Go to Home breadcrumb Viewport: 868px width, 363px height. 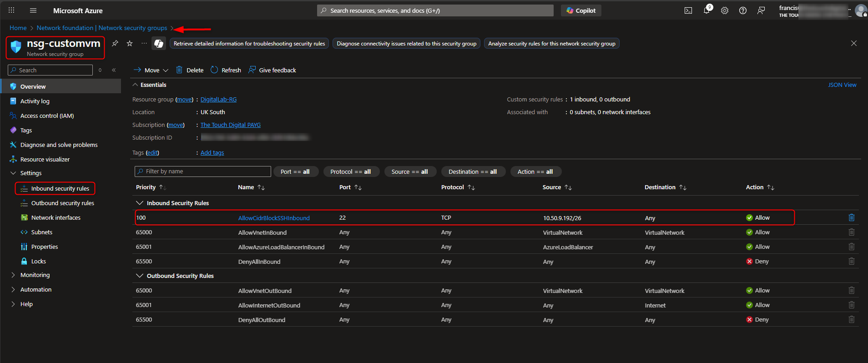tap(18, 28)
